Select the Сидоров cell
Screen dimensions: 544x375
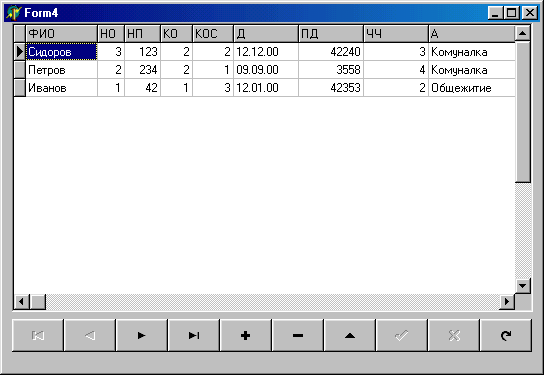[62, 52]
